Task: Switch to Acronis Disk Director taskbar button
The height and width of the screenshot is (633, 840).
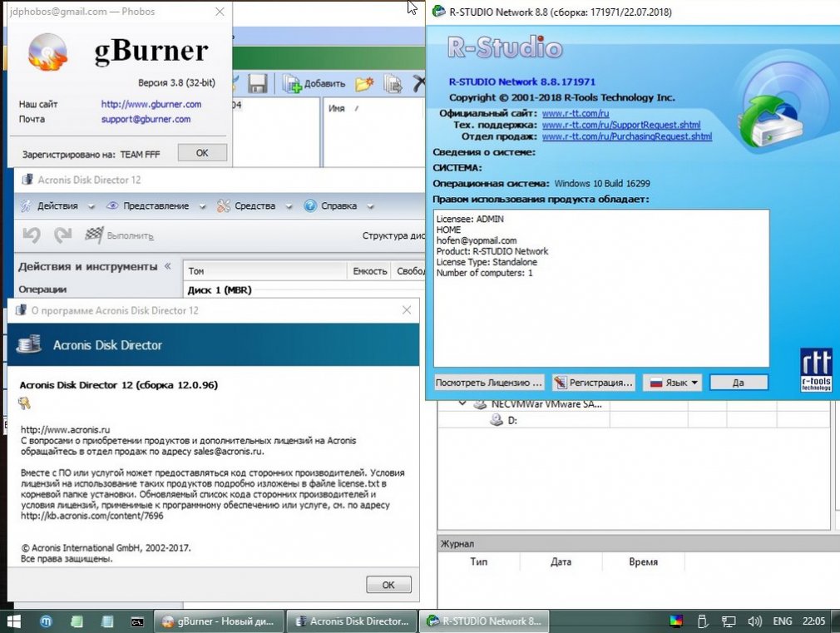Action: (352, 621)
